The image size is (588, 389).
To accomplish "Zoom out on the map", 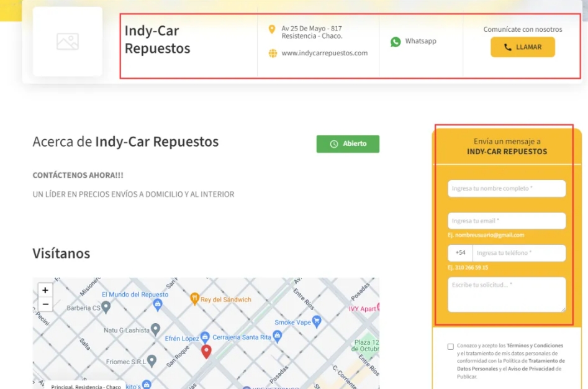I will pyautogui.click(x=45, y=304).
